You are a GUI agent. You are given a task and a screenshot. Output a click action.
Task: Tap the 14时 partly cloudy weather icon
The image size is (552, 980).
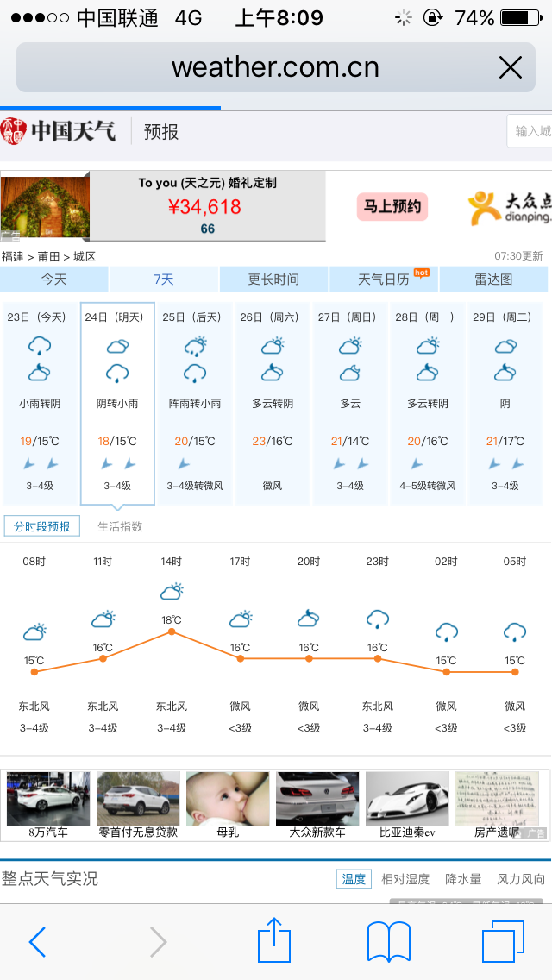[172, 592]
